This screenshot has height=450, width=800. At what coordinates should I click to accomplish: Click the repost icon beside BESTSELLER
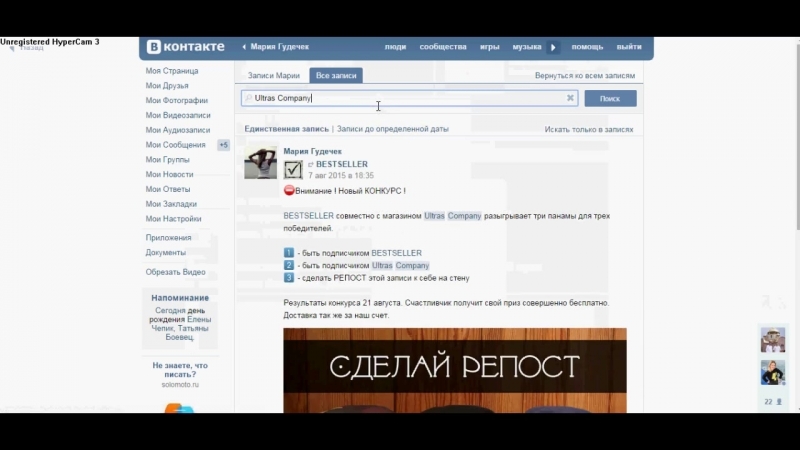pyautogui.click(x=311, y=164)
